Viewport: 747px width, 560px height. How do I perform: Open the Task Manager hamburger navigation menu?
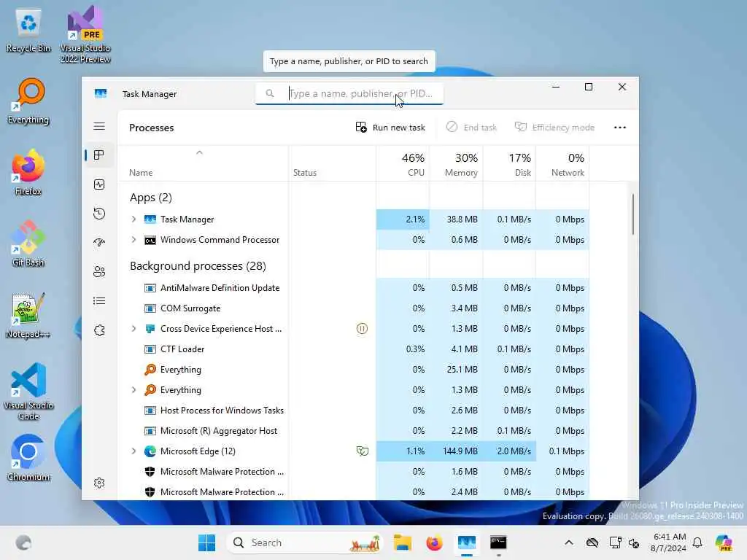tap(99, 126)
